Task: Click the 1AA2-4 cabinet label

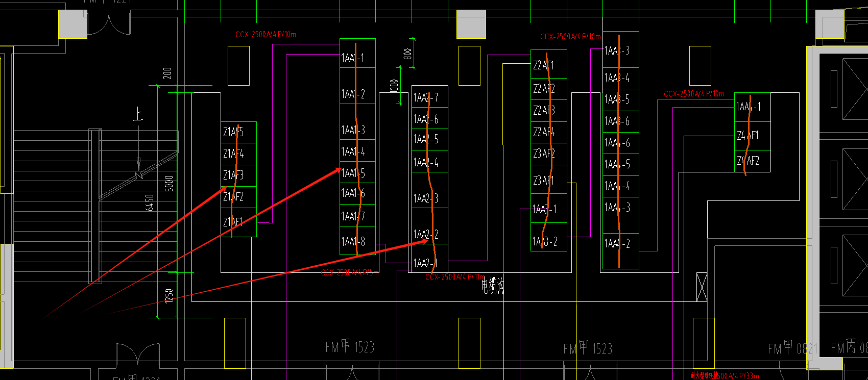Action: 426,163
